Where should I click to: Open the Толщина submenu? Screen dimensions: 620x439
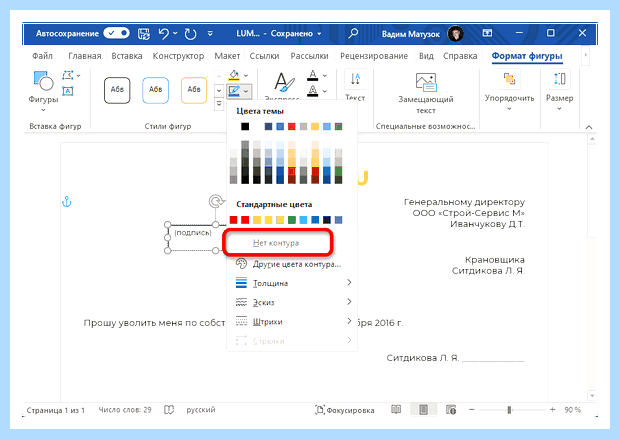point(292,283)
